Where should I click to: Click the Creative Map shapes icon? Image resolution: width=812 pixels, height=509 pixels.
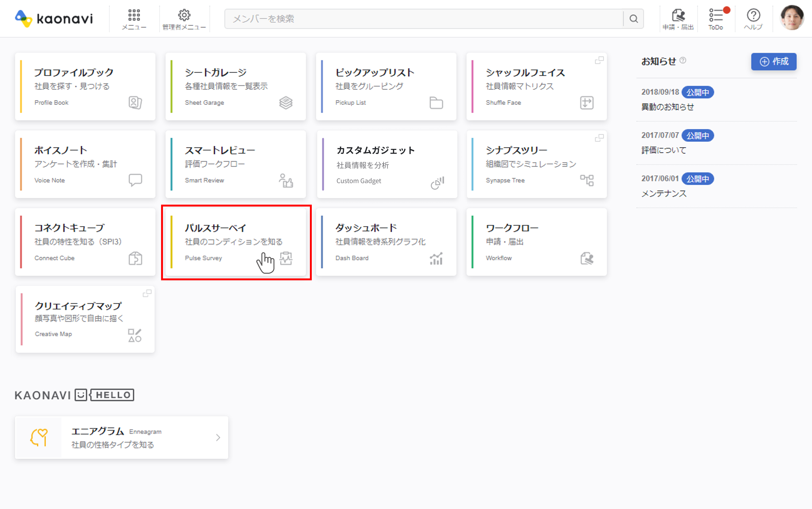(x=135, y=335)
